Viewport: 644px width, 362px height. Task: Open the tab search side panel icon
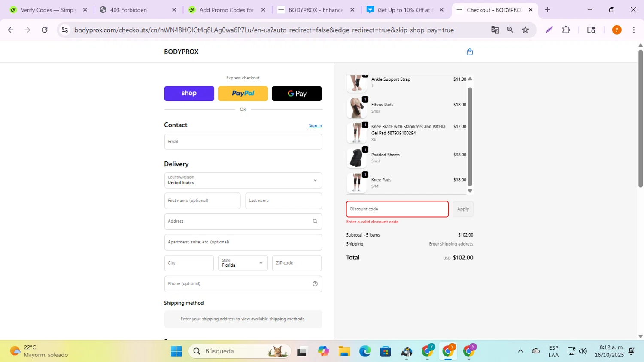[591, 30]
